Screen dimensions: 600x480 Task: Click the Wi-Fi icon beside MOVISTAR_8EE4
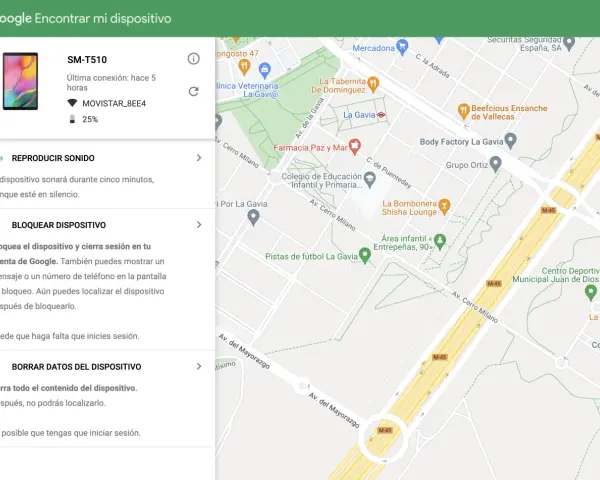[72, 103]
